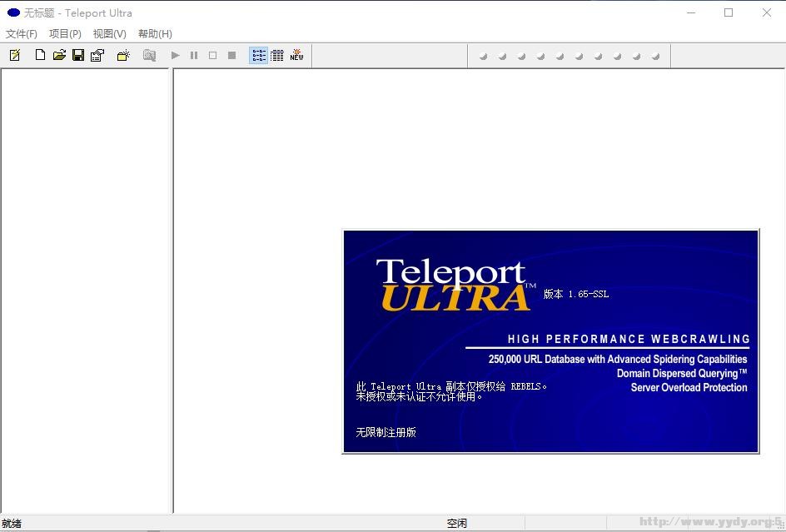Click the 无限制注册版 text on splash

(x=386, y=432)
